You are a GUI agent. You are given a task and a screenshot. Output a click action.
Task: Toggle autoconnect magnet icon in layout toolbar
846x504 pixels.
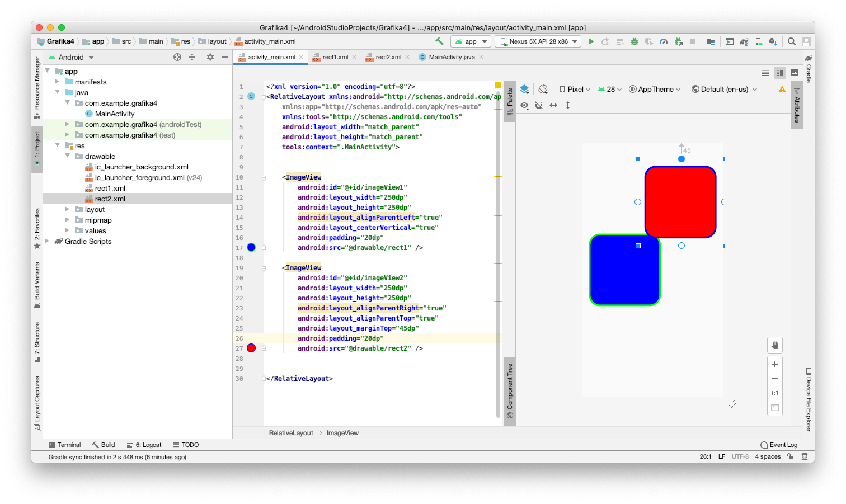point(539,105)
